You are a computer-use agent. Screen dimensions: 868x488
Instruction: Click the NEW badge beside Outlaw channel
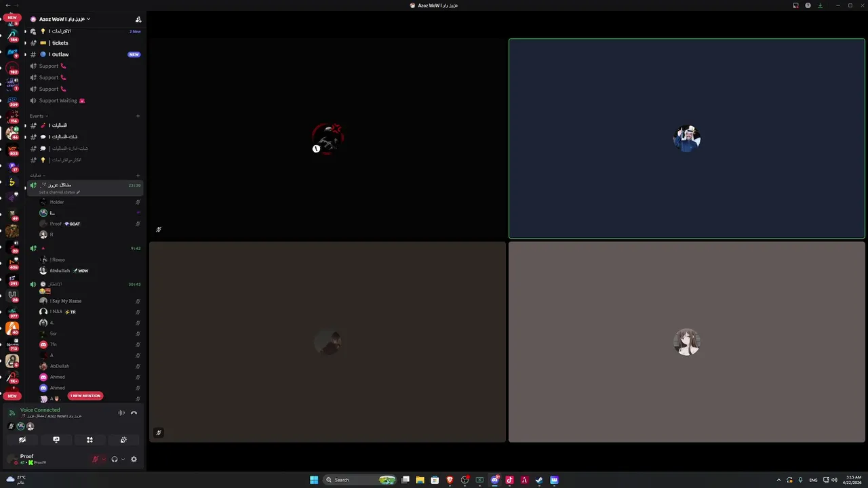[x=134, y=54]
